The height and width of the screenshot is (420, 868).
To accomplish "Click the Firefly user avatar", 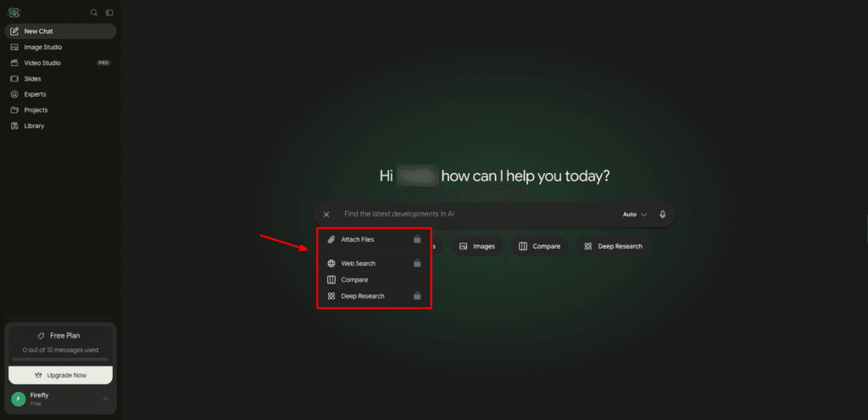I will coord(19,399).
